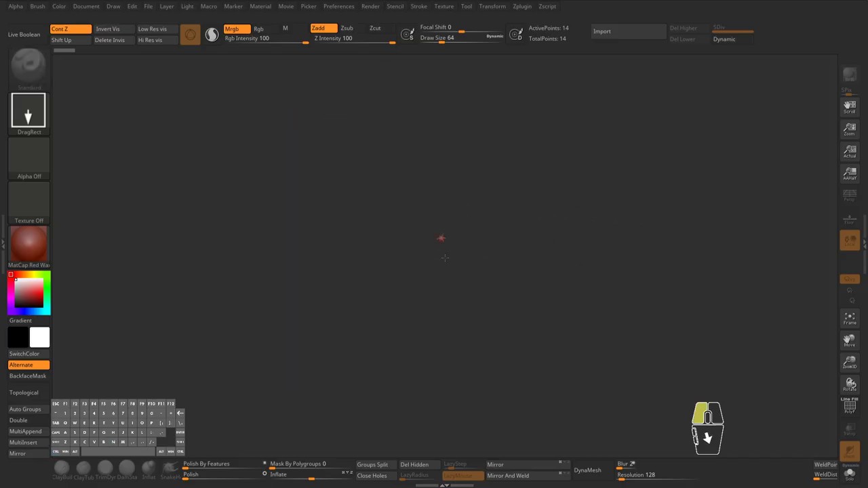Click the Frame mesh icon
868x488 pixels.
pyautogui.click(x=850, y=319)
